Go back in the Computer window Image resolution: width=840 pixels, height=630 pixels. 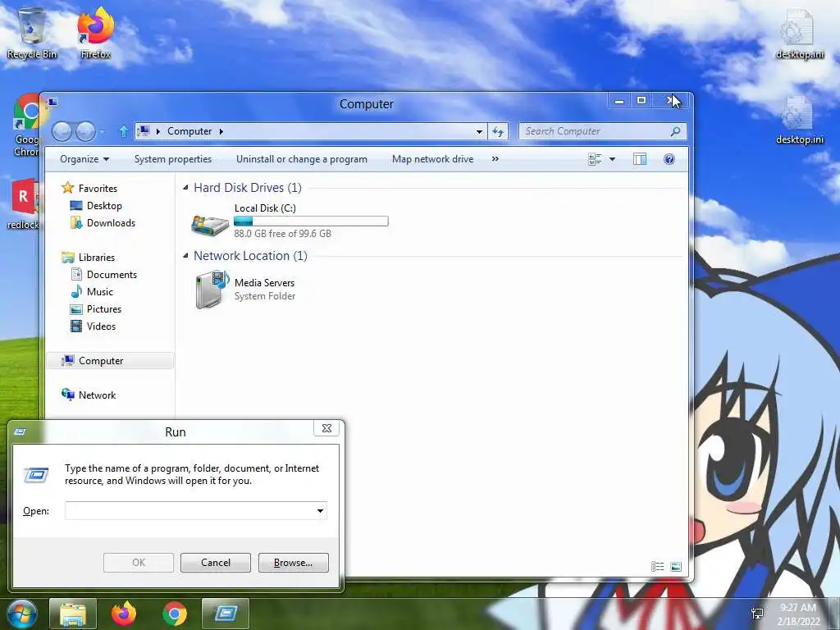coord(62,131)
